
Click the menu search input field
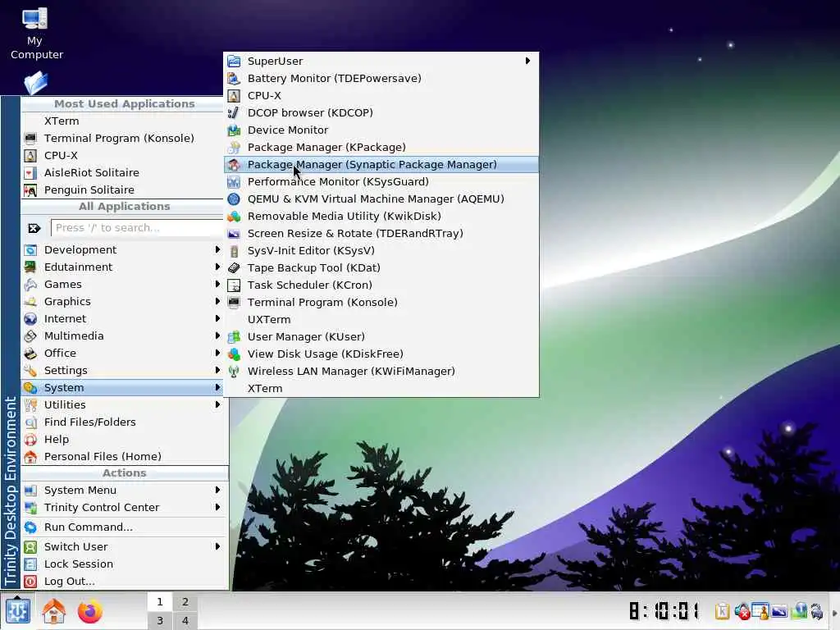[x=137, y=228]
